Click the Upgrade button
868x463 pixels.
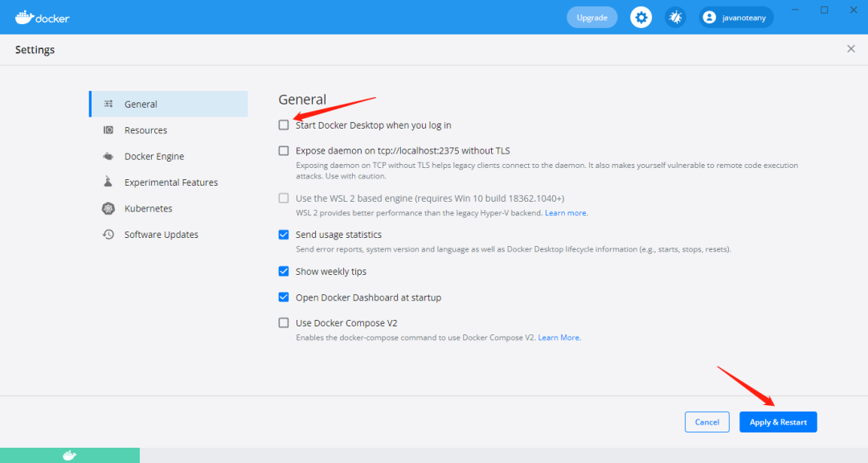pyautogui.click(x=592, y=18)
